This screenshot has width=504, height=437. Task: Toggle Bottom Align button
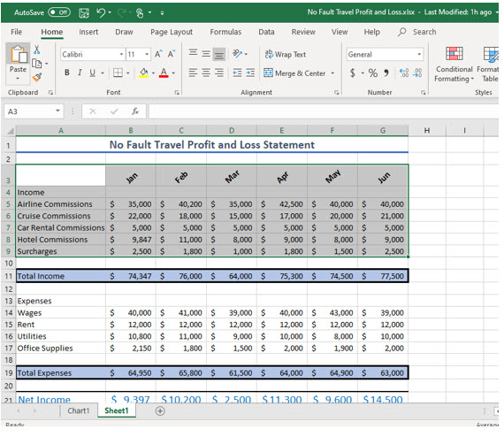coord(219,54)
